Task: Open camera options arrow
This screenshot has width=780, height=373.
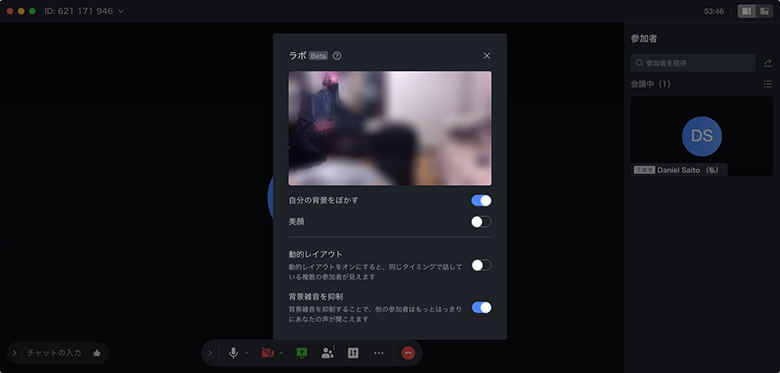Action: tap(282, 353)
